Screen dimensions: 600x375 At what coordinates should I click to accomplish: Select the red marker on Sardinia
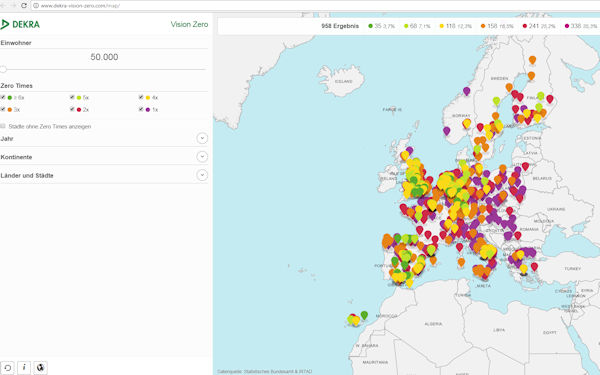point(460,247)
